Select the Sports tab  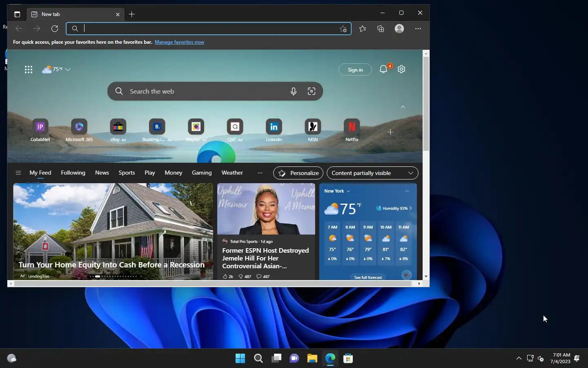point(127,173)
